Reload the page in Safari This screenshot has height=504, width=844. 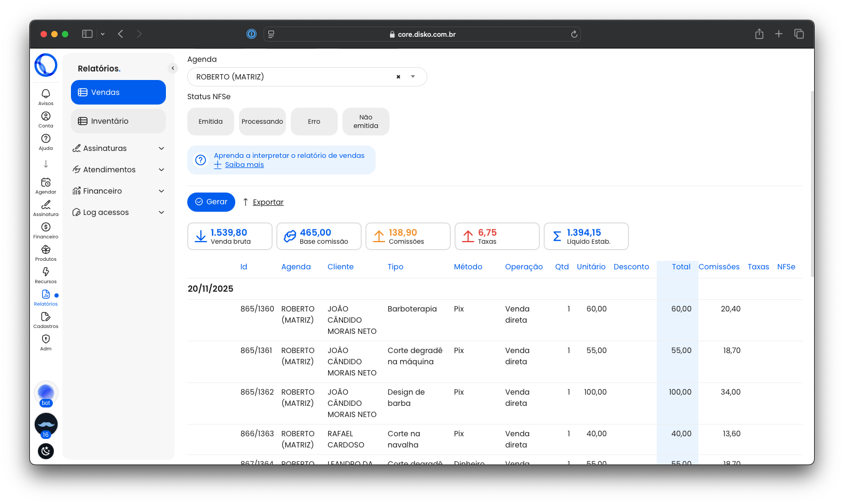[x=574, y=34]
